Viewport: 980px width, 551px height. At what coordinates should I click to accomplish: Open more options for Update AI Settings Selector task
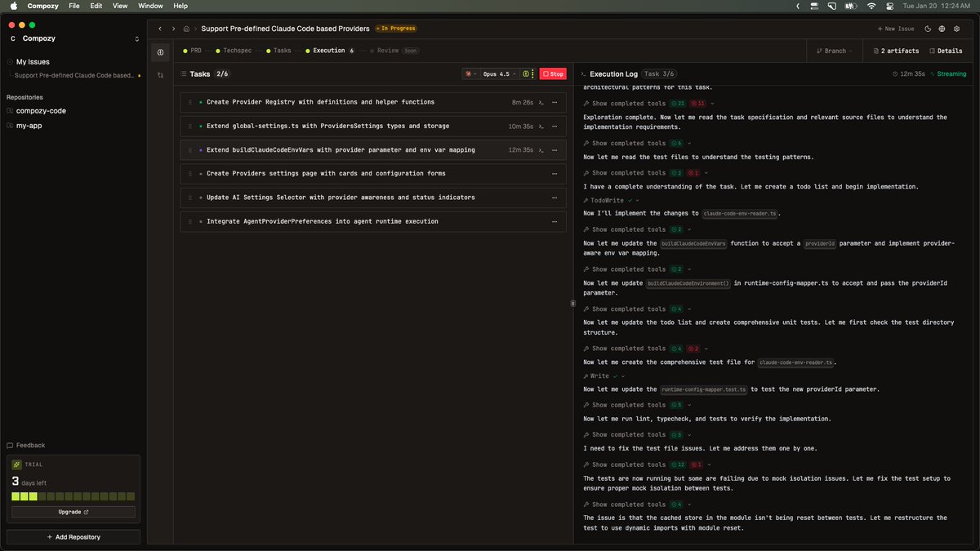click(x=555, y=198)
